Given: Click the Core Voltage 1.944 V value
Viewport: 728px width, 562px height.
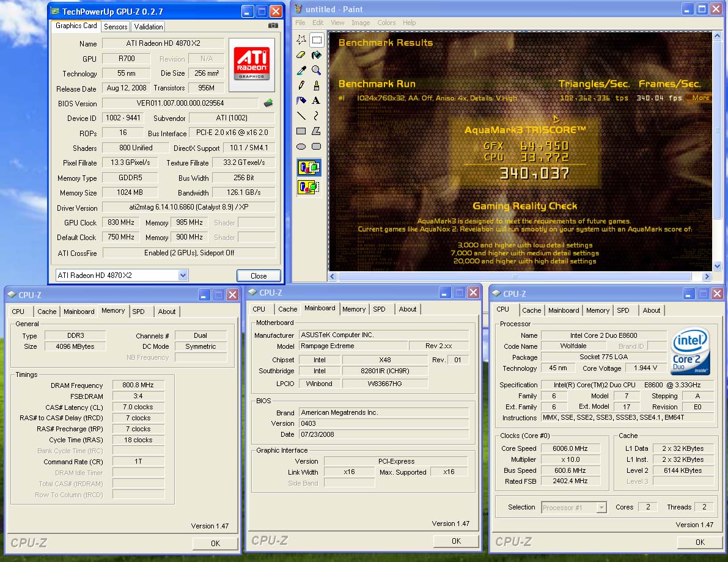Looking at the screenshot, I should pos(645,368).
